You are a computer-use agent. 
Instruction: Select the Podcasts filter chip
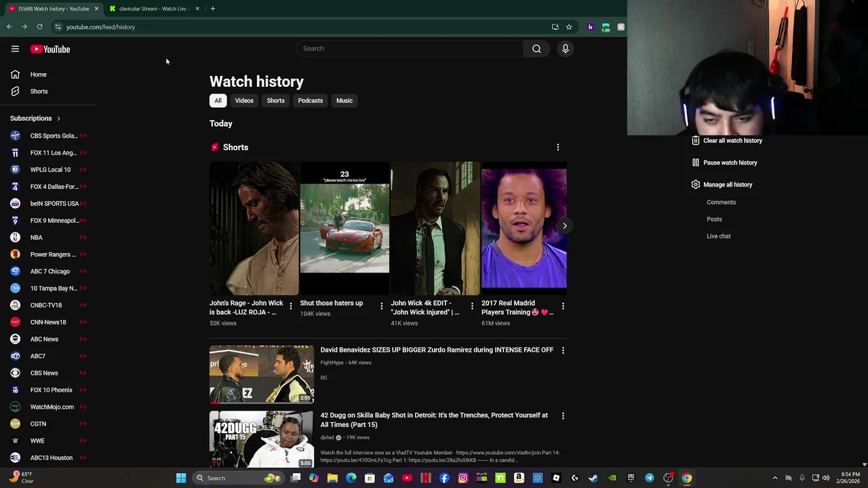[x=311, y=100]
